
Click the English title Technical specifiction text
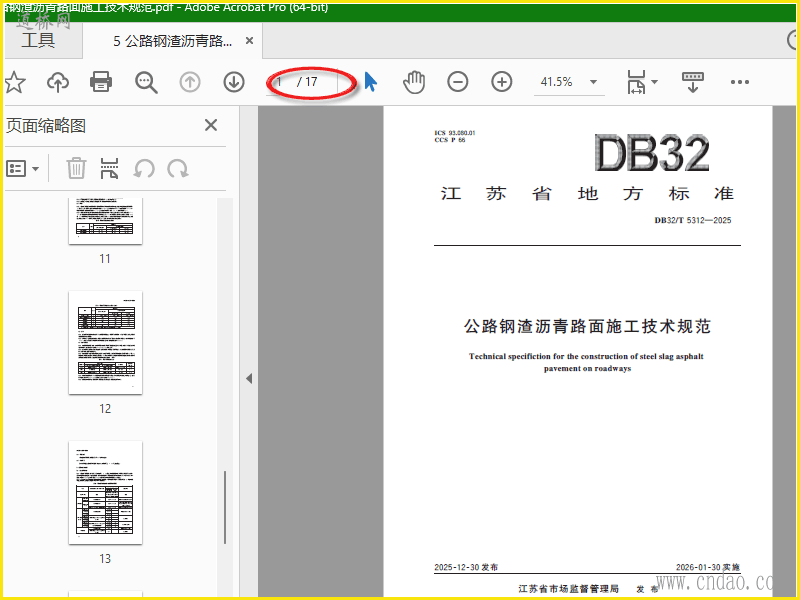[x=587, y=362]
